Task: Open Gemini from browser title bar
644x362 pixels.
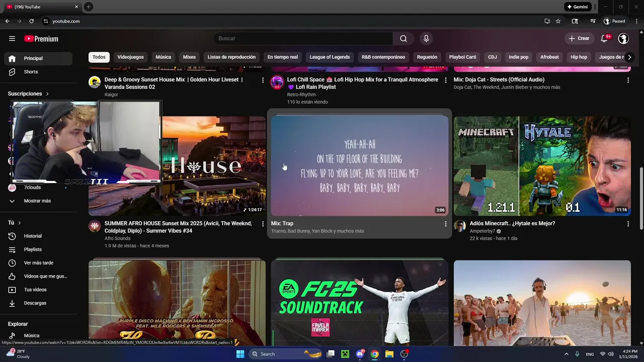Action: 577,7
